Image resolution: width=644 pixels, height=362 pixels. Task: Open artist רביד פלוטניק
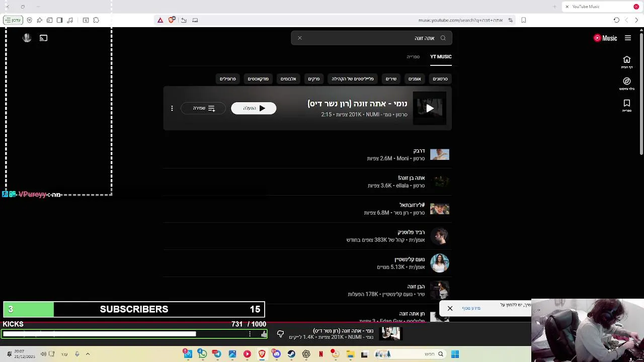tap(307, 236)
